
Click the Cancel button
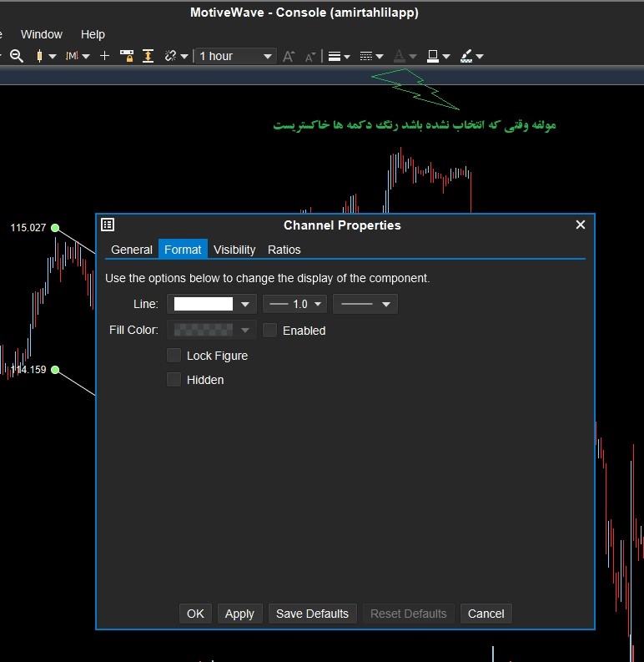(486, 614)
